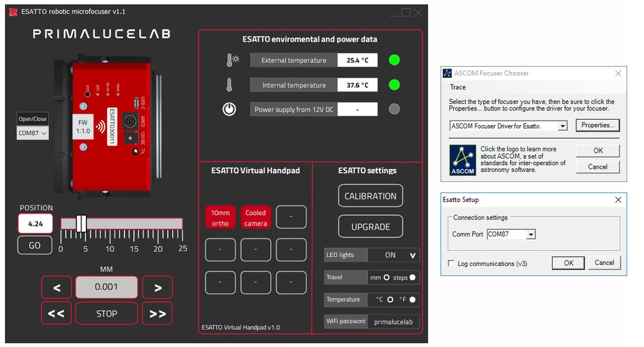Click the external temperature value 25.4 °C
The height and width of the screenshot is (347, 644).
click(x=357, y=60)
